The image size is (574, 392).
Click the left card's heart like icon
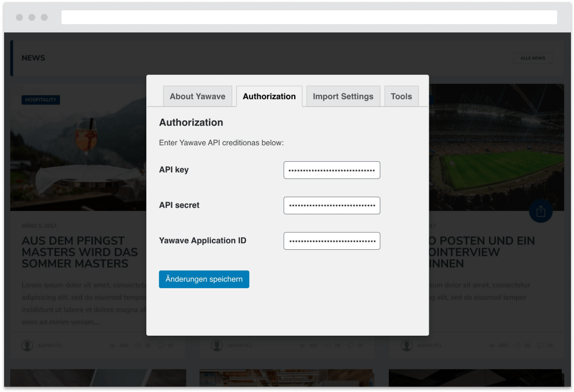(x=138, y=345)
